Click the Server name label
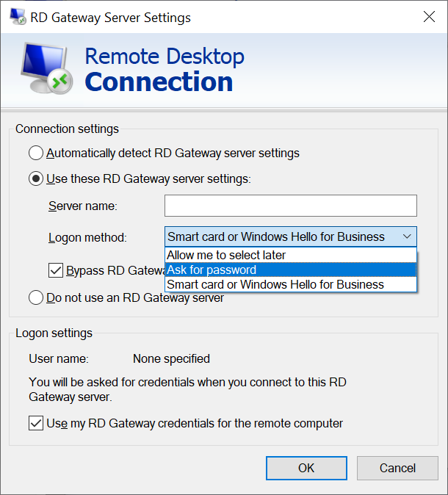The height and width of the screenshot is (495, 448). pos(83,206)
